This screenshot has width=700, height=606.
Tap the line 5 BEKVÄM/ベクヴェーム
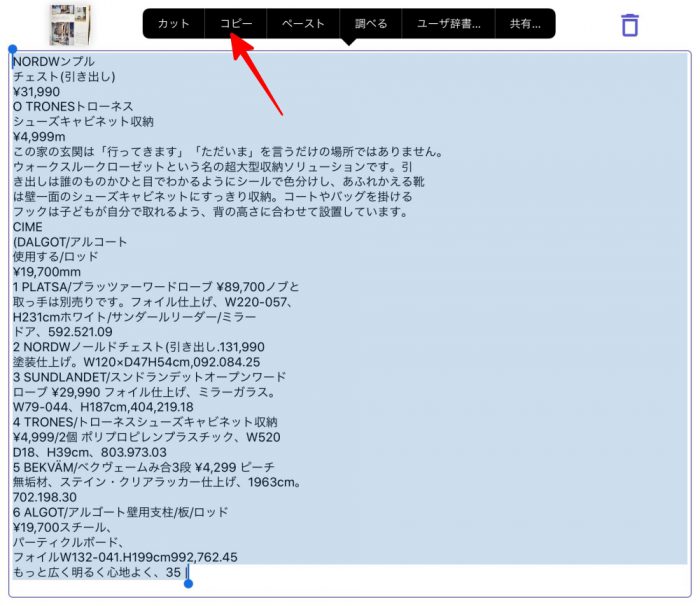click(143, 468)
